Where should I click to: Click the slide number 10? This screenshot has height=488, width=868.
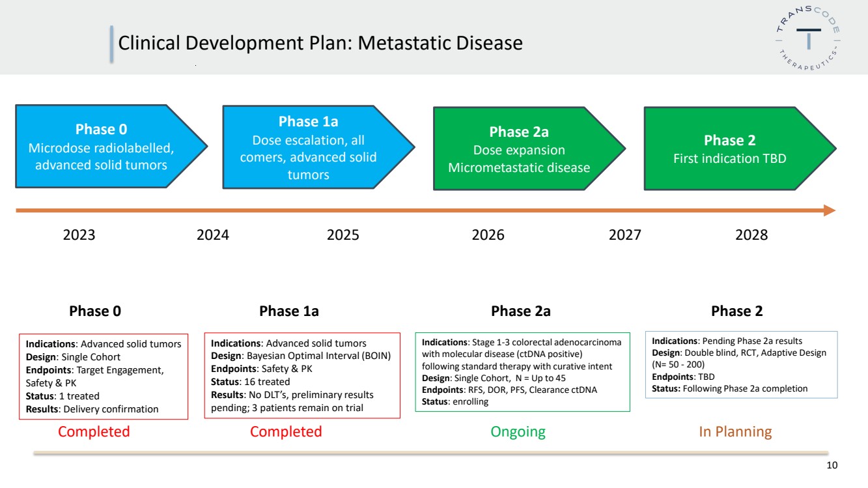(832, 465)
